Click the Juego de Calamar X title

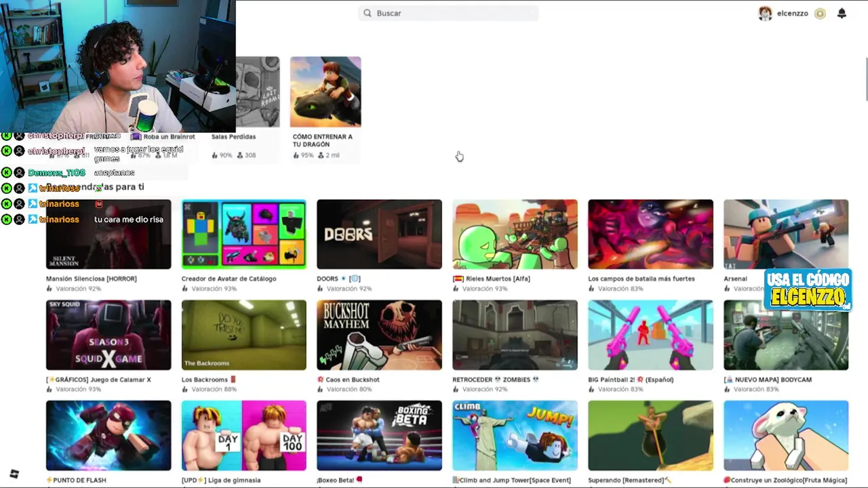(x=98, y=380)
